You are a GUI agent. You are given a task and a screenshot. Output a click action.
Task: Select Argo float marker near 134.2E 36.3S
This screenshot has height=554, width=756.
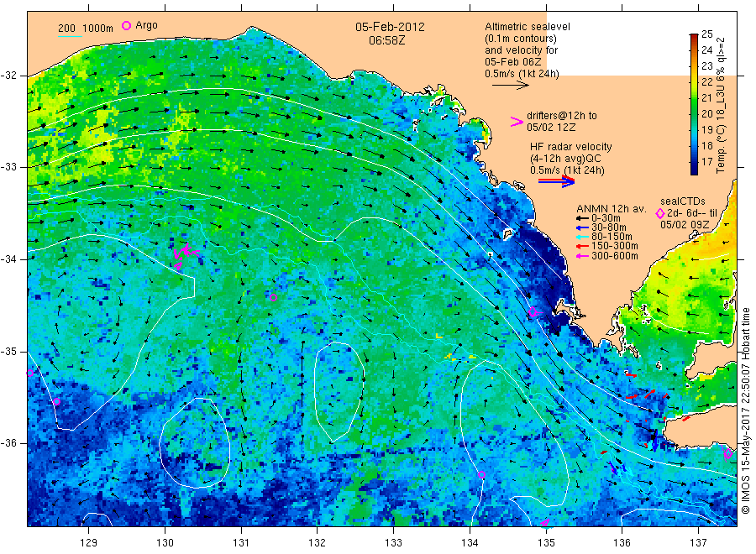(481, 474)
